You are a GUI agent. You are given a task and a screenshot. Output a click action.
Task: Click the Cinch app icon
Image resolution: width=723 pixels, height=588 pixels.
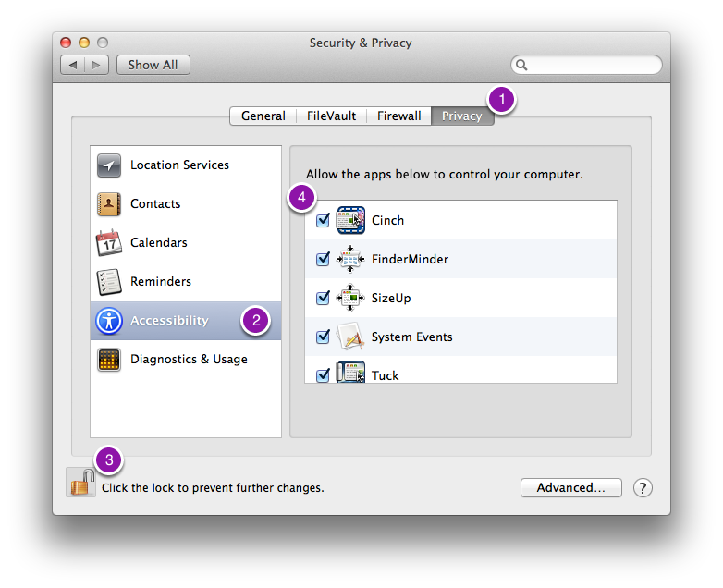[350, 220]
